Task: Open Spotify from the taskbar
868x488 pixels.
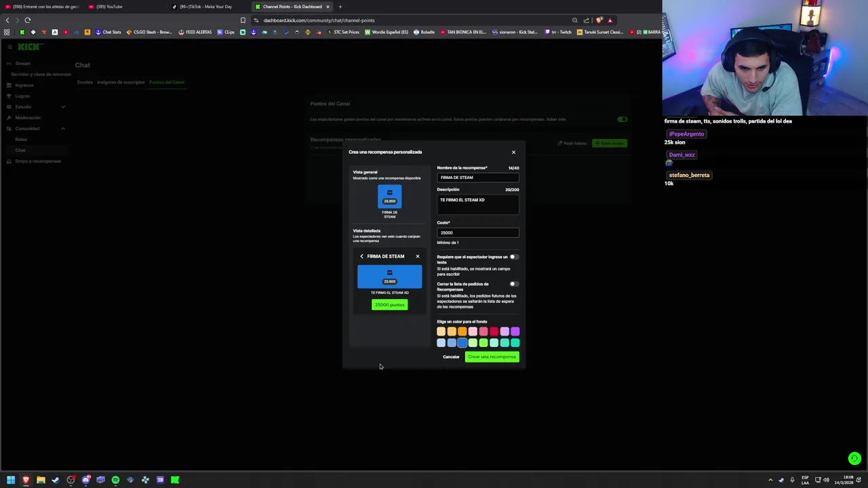Action: (x=115, y=480)
